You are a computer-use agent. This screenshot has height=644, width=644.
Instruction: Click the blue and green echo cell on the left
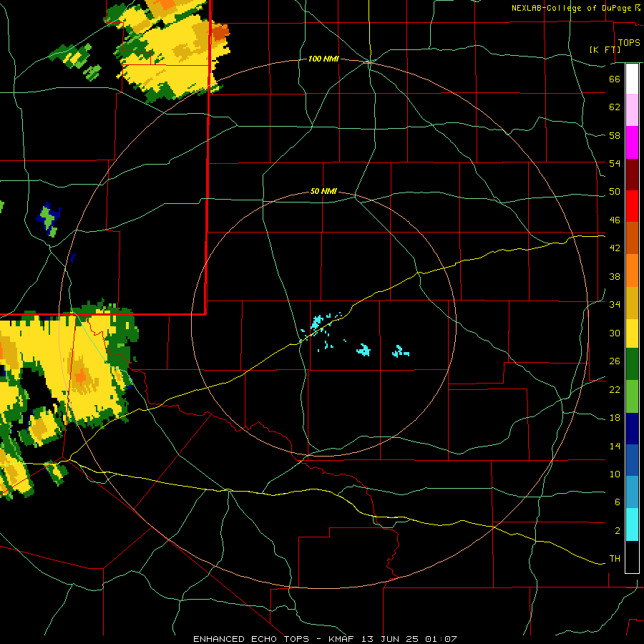click(49, 219)
